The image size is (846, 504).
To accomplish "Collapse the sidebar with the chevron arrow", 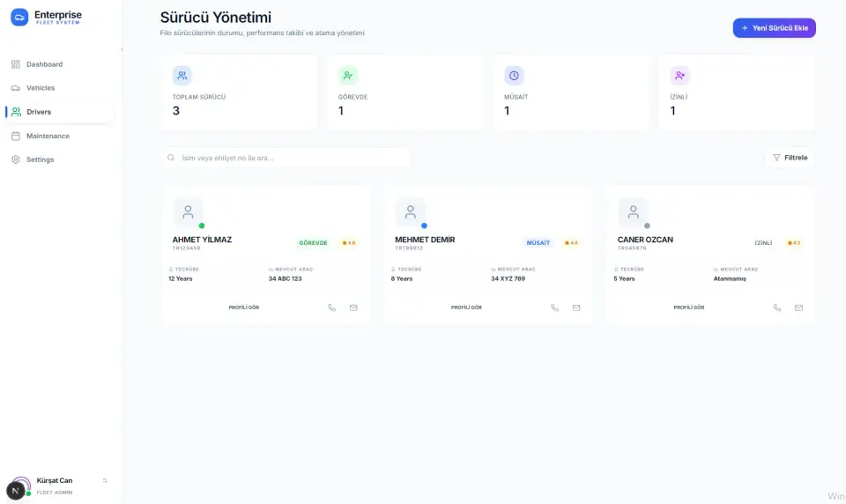I will click(122, 49).
